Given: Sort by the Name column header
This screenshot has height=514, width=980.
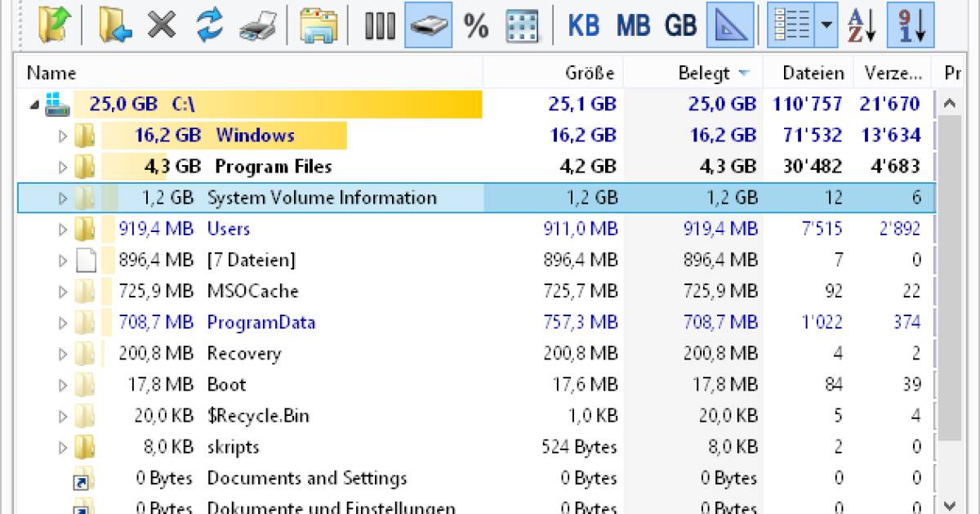Looking at the screenshot, I should coord(250,73).
